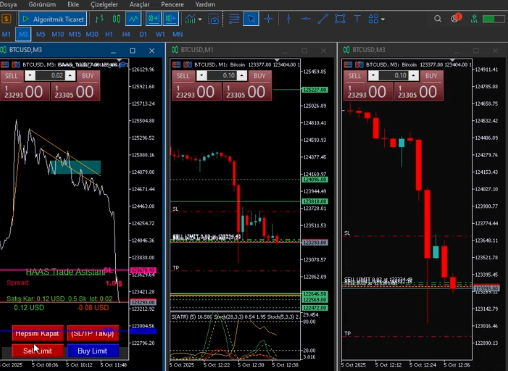The image size is (508, 371).
Task: Select the rectangle shapes tool
Action: [x=340, y=19]
